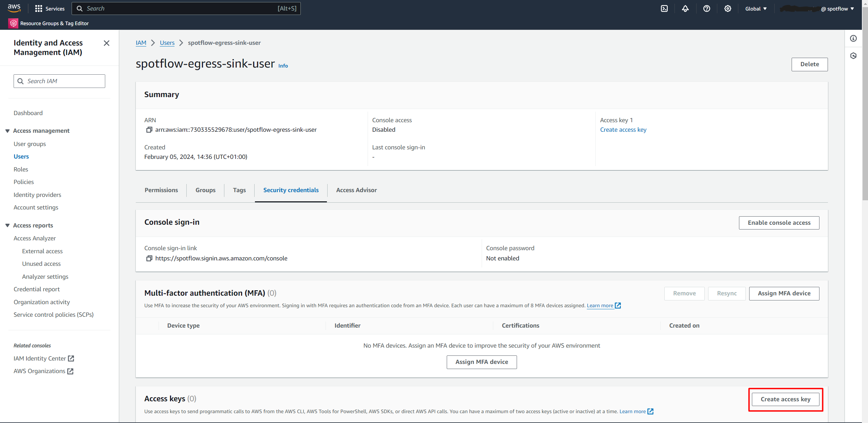This screenshot has width=868, height=423.
Task: Open Credential report in sidebar
Action: 37,289
